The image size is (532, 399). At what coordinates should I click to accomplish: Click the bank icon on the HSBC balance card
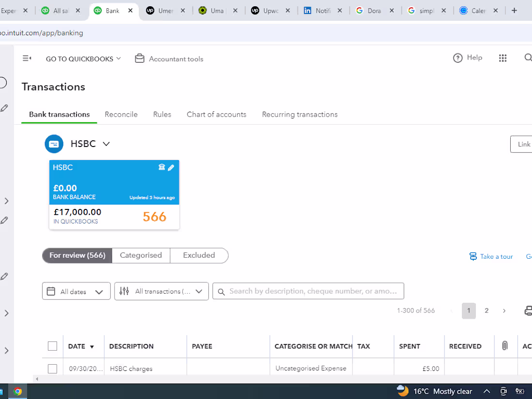click(162, 167)
